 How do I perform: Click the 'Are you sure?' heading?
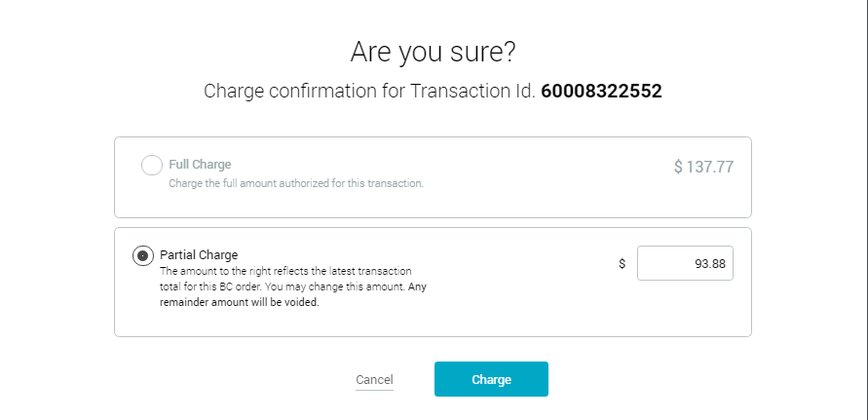[434, 51]
